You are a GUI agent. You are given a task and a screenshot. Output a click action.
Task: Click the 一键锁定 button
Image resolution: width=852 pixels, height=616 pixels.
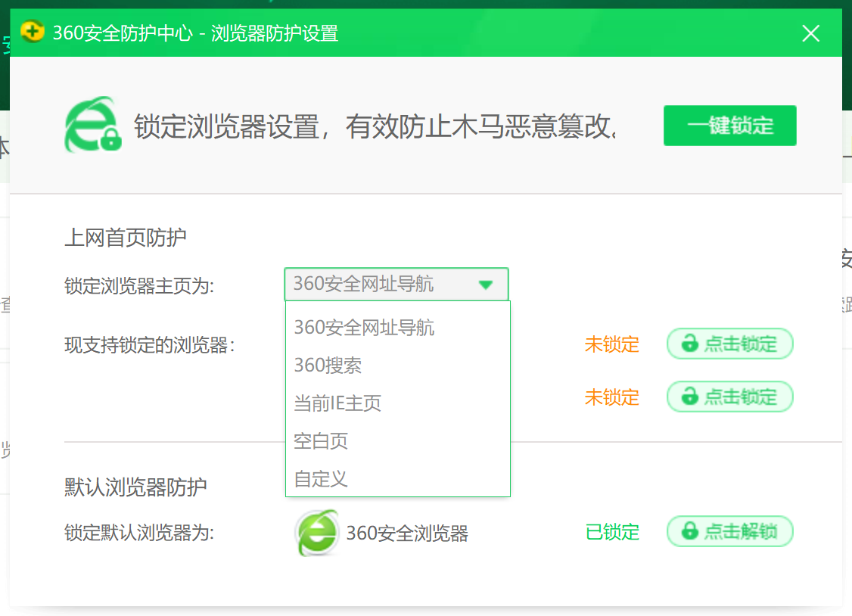729,126
